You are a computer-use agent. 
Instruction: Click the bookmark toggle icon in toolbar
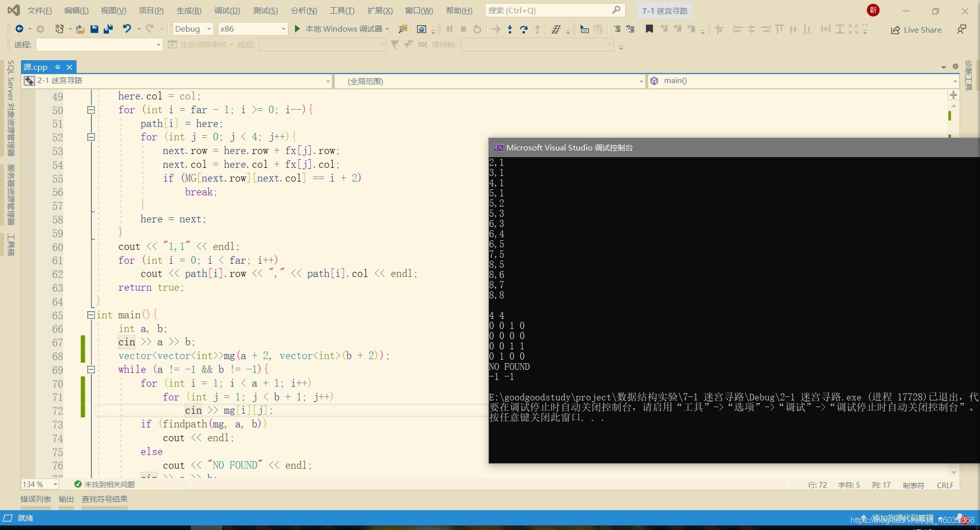649,29
